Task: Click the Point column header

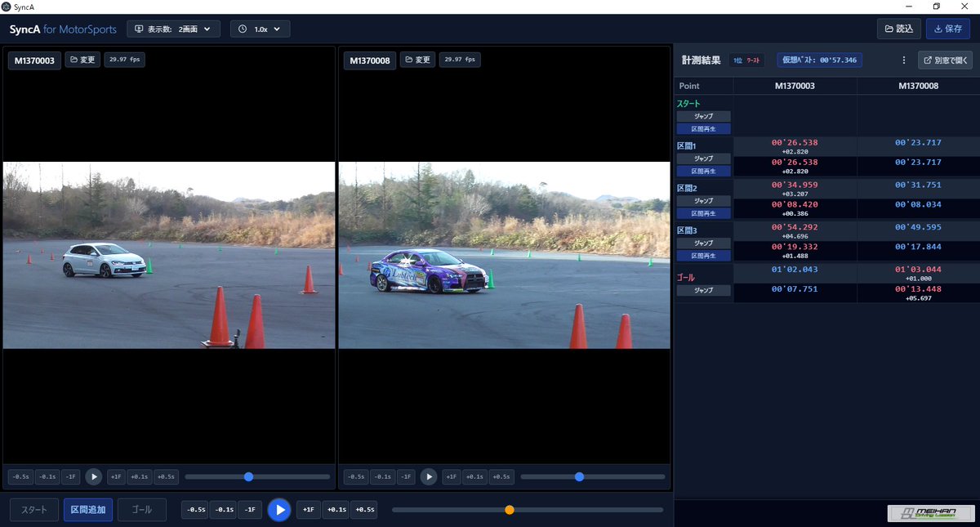Action: (704, 86)
